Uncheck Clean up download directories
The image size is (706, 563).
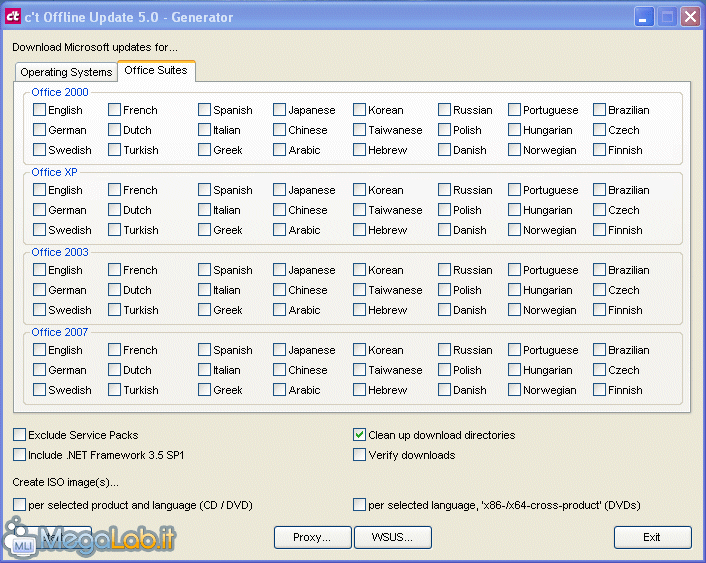point(360,435)
